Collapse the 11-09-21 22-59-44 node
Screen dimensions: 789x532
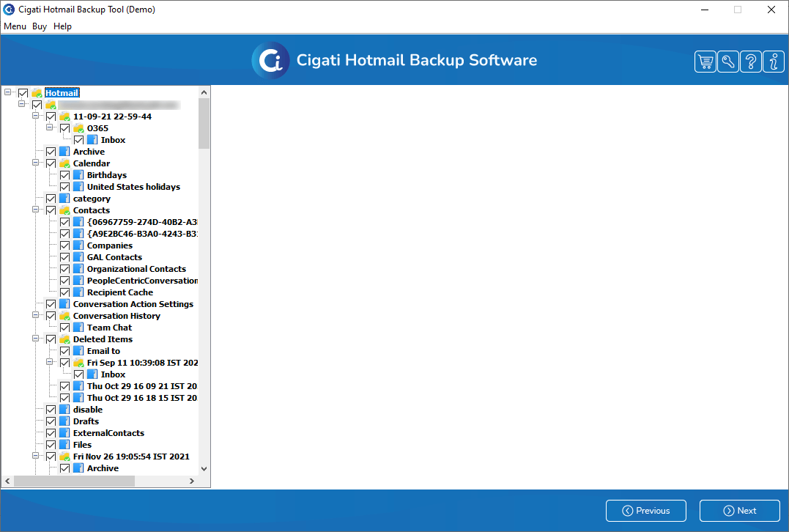pos(36,116)
